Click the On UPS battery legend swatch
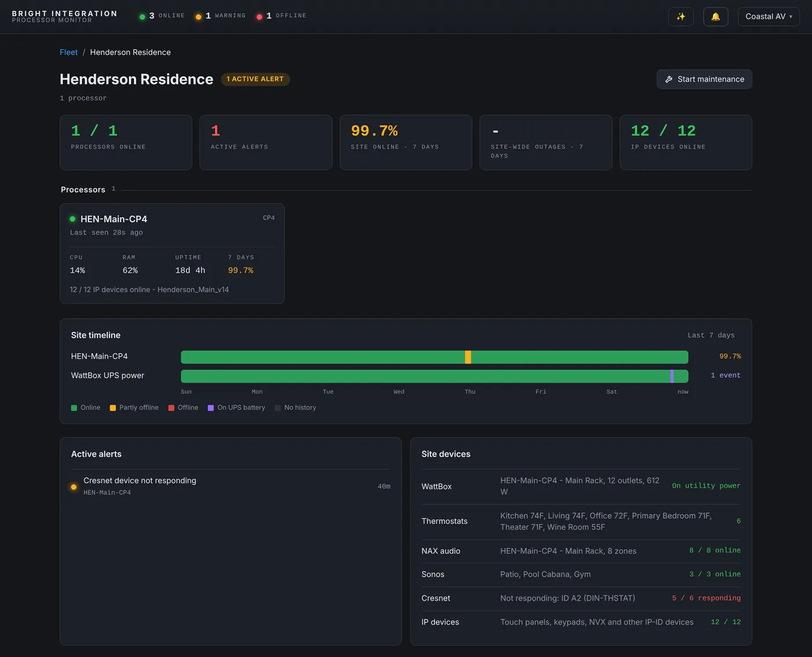 tap(211, 408)
